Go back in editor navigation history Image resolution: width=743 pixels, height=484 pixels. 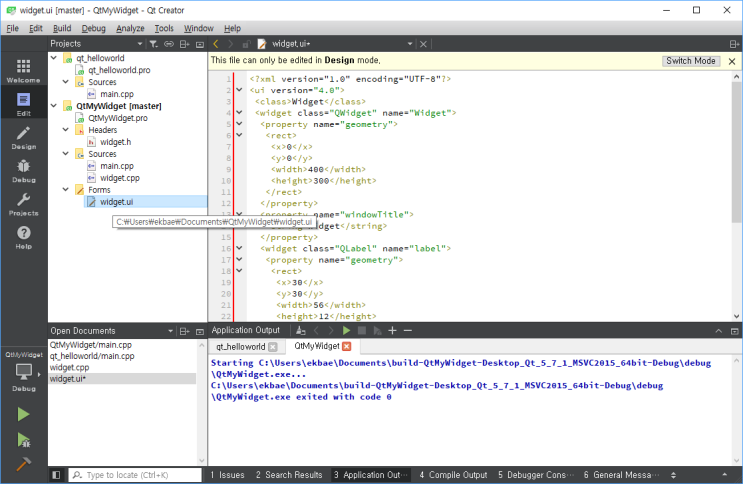216,44
